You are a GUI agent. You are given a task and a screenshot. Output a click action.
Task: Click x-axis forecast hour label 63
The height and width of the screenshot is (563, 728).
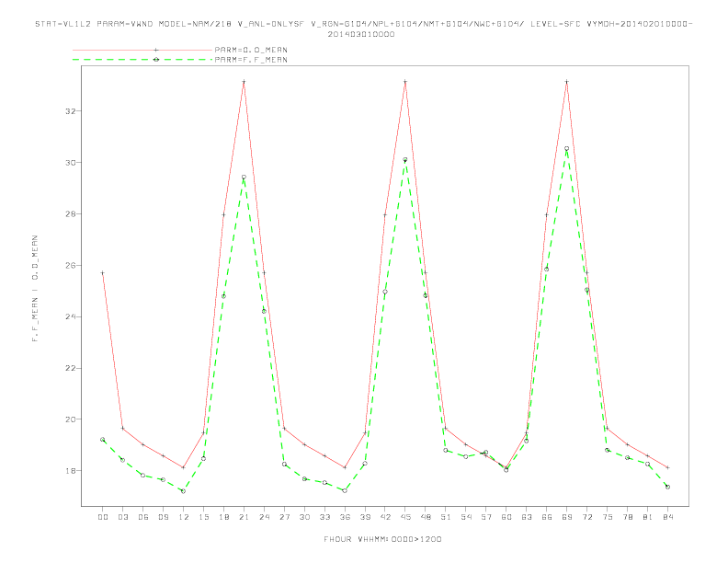click(x=527, y=517)
